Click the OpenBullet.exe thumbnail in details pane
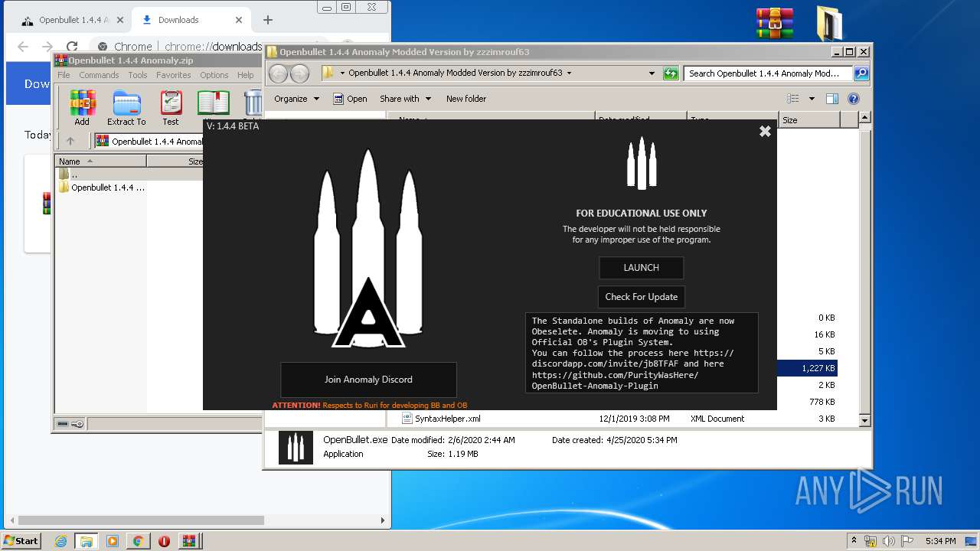 pos(296,448)
